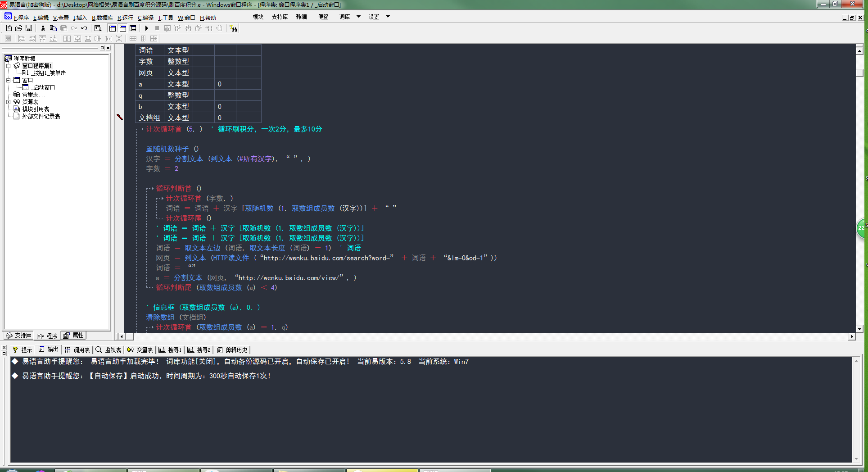Toggle the bottom status-panel layout icon
This screenshot has width=868, height=472.
(122, 28)
